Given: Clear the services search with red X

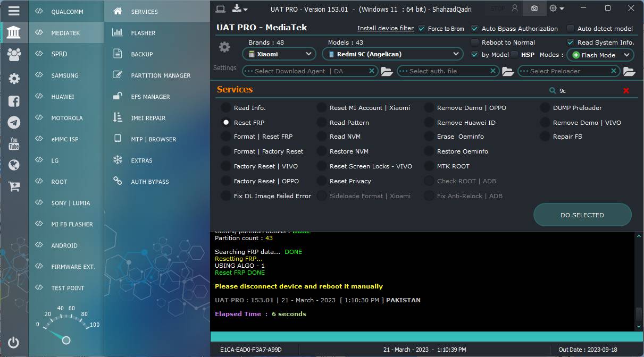Looking at the screenshot, I should click(626, 91).
